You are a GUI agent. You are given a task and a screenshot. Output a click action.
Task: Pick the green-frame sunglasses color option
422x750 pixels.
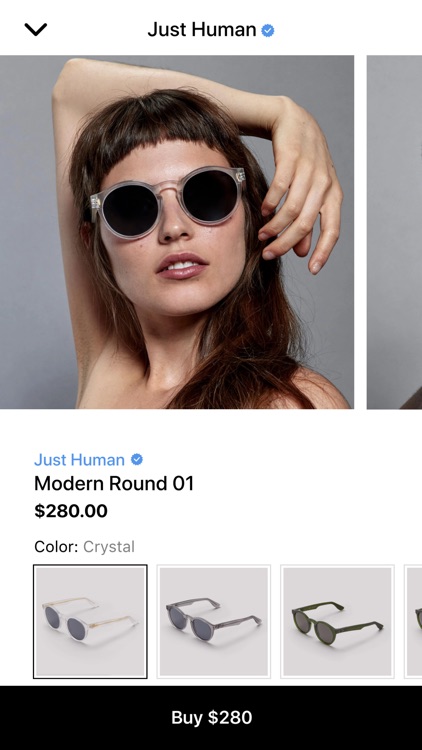coord(337,622)
